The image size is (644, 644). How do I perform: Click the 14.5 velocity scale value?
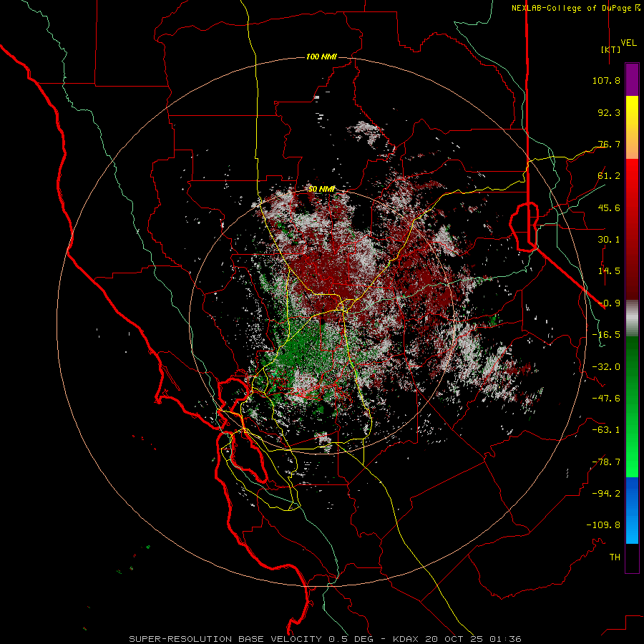[x=609, y=271]
